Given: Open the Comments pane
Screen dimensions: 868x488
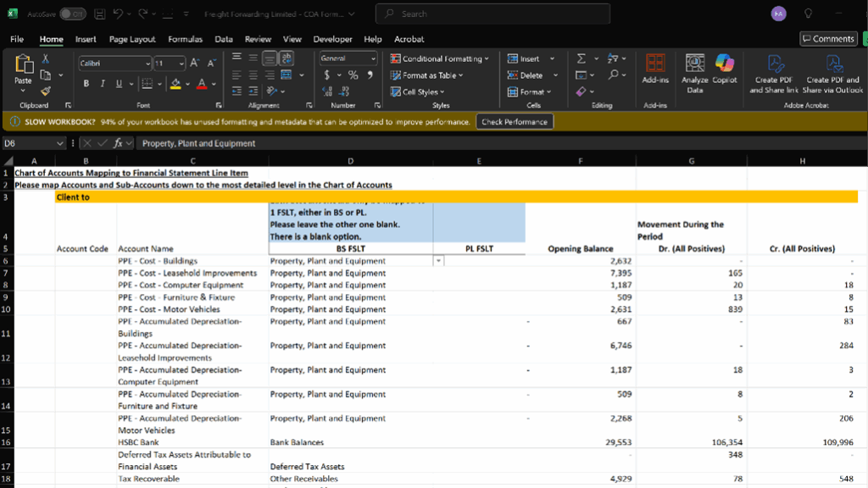Looking at the screenshot, I should tap(828, 38).
